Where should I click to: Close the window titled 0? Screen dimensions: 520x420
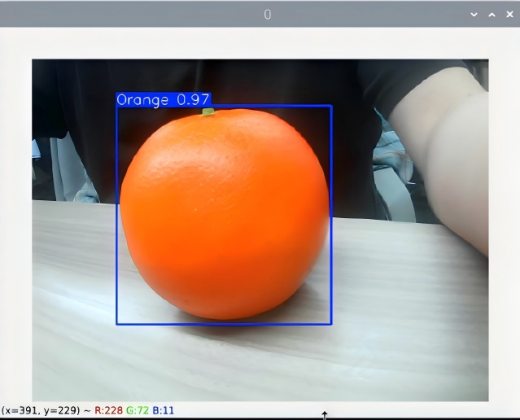509,15
